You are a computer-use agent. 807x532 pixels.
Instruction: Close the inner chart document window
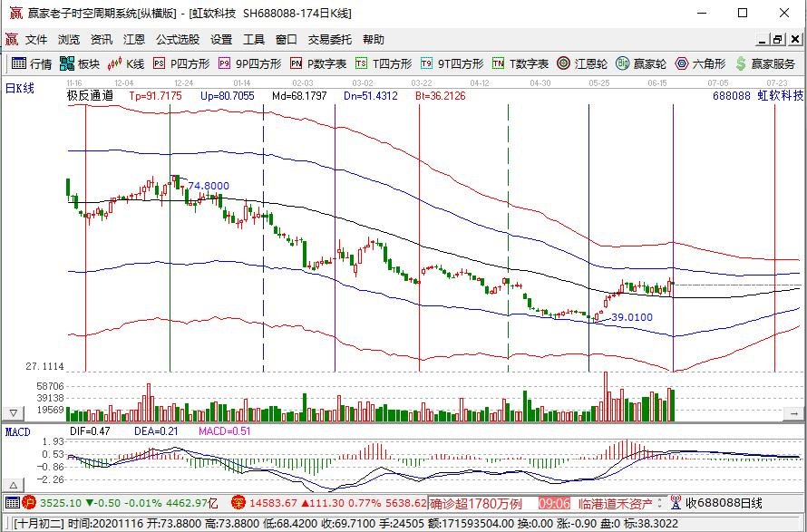pos(794,39)
